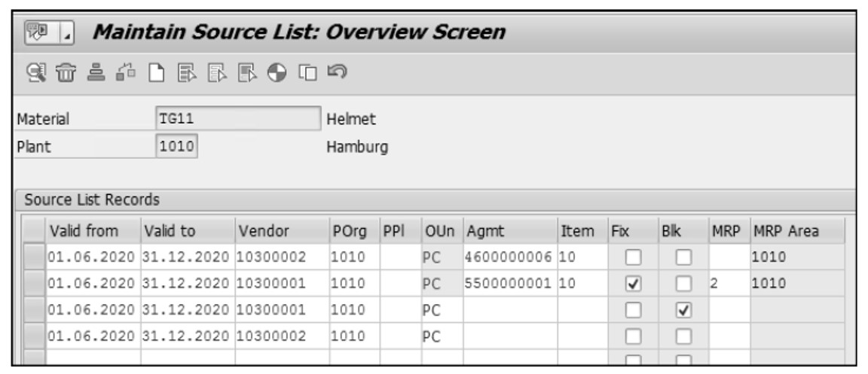Click the OUn column header
Image resolution: width=868 pixels, height=374 pixels.
(442, 231)
